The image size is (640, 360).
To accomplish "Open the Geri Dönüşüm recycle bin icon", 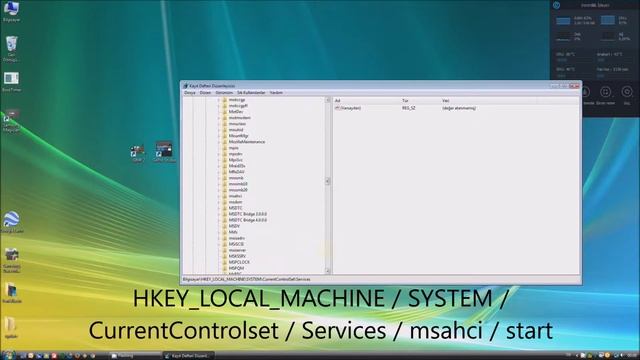I will [x=11, y=49].
